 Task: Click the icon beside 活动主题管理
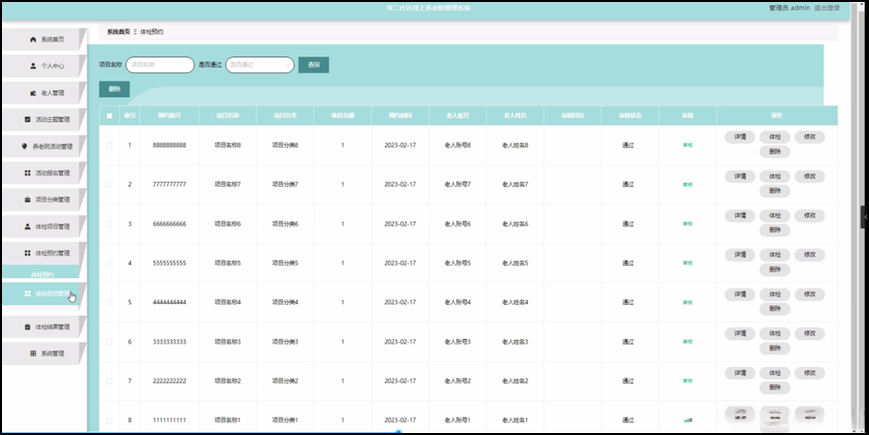(x=28, y=120)
